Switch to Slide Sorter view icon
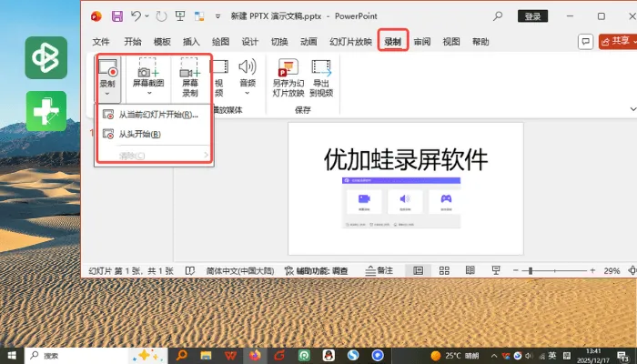This screenshot has width=637, height=364. click(x=444, y=270)
